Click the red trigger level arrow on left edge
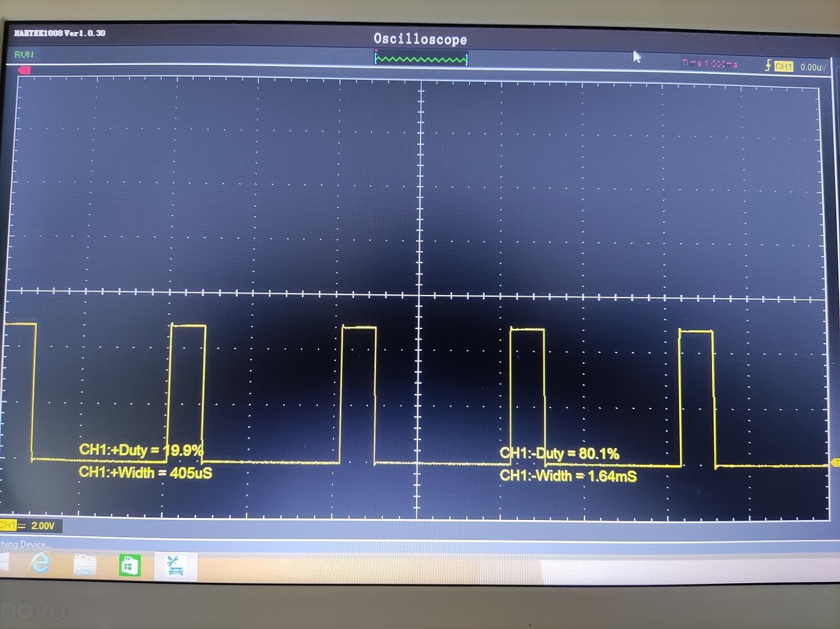This screenshot has width=840, height=629. point(23,71)
